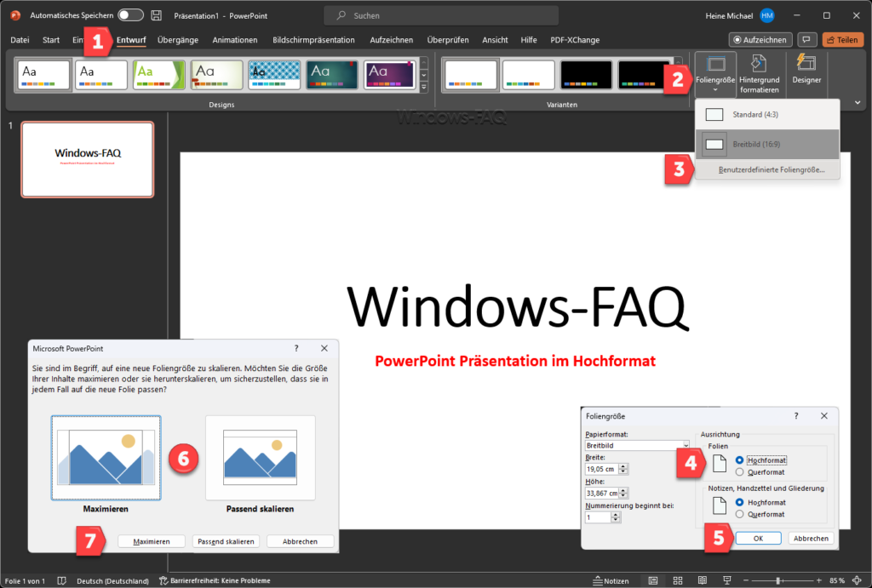
Task: Open the Animationen tab
Action: click(x=235, y=40)
